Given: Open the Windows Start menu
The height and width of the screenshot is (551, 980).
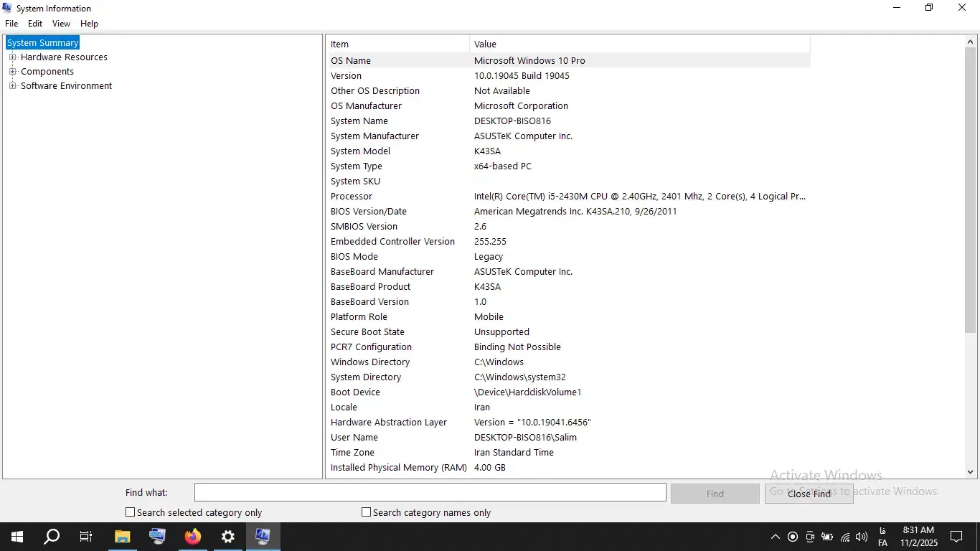Looking at the screenshot, I should point(17,536).
